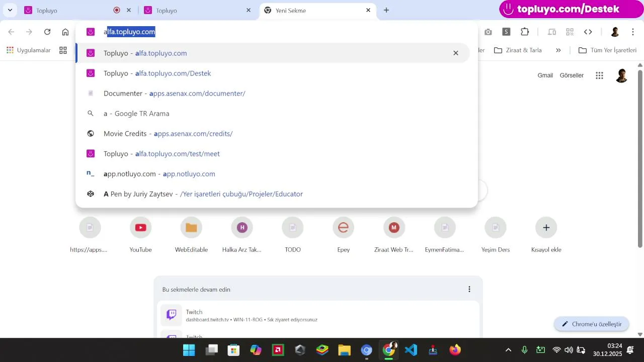644x362 pixels.
Task: Reload the current page
Action: click(x=47, y=32)
